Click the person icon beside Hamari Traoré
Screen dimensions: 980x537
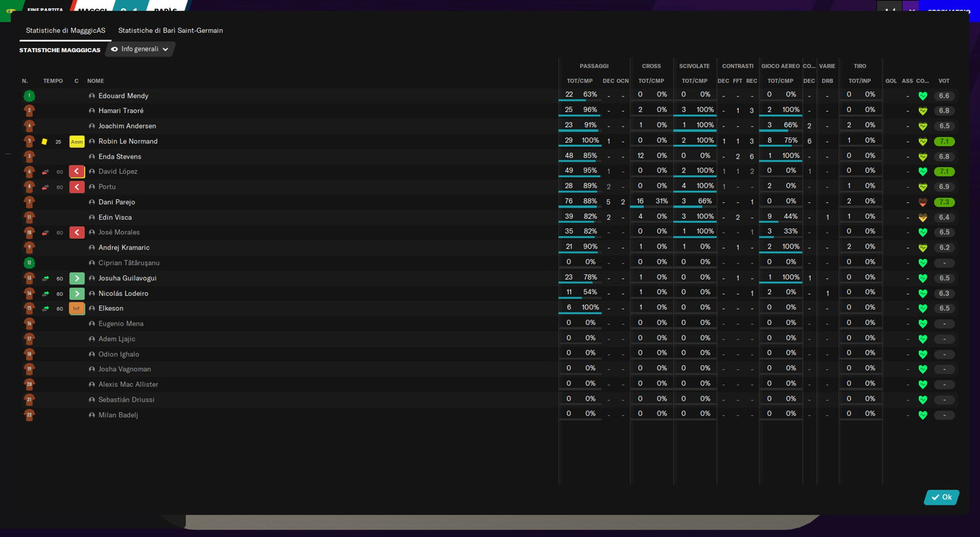point(92,111)
